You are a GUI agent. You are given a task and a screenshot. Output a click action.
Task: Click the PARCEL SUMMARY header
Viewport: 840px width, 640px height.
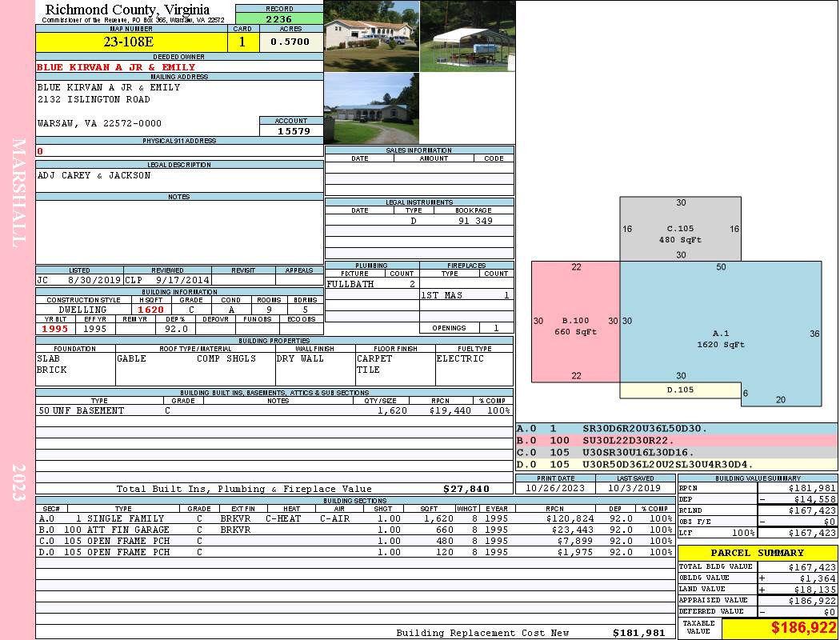758,553
